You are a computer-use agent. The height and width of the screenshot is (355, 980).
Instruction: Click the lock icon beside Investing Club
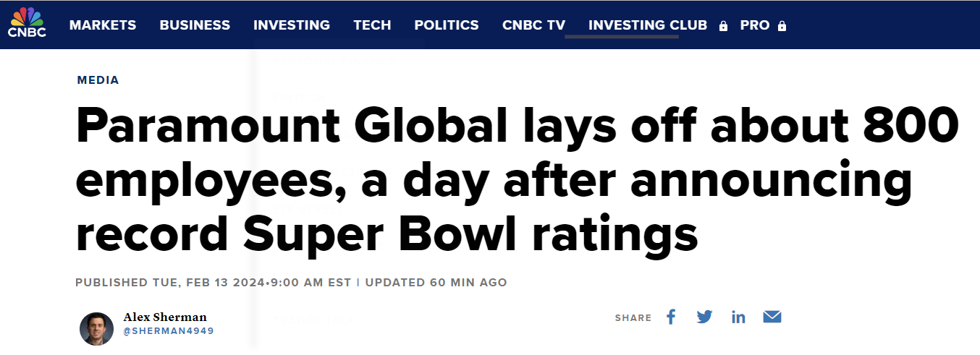(x=723, y=26)
